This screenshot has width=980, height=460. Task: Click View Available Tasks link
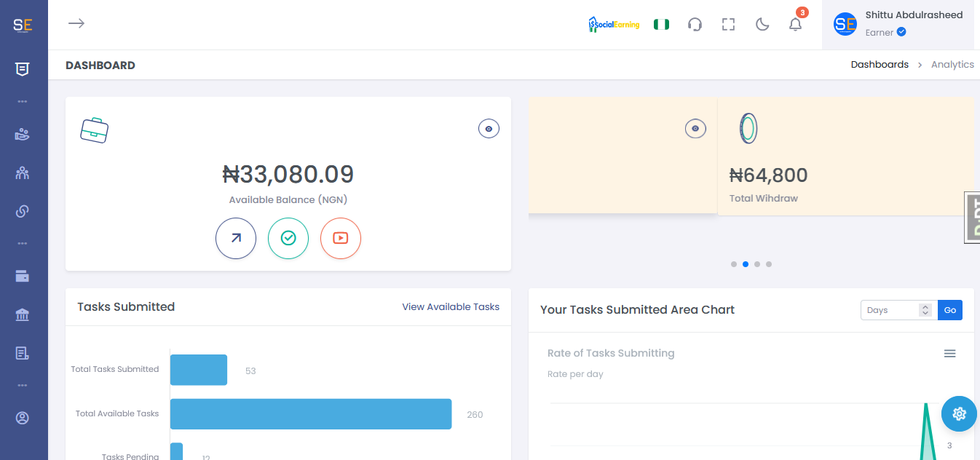(451, 307)
